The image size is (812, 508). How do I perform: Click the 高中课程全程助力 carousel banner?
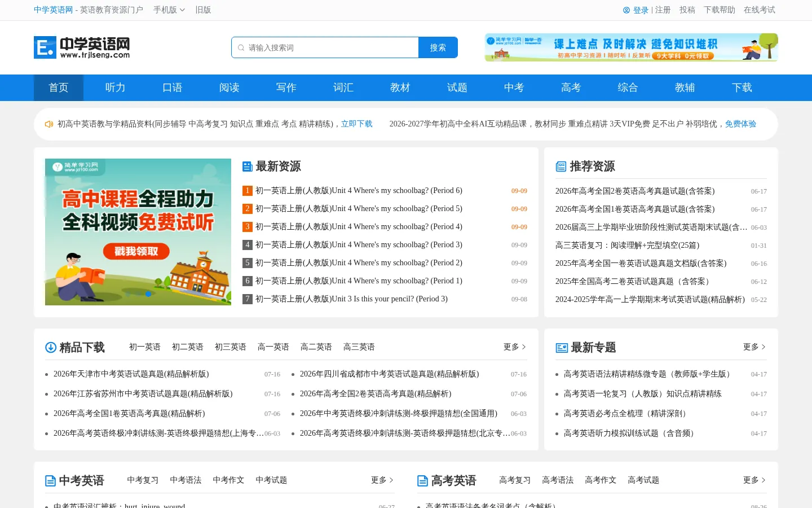(x=138, y=232)
